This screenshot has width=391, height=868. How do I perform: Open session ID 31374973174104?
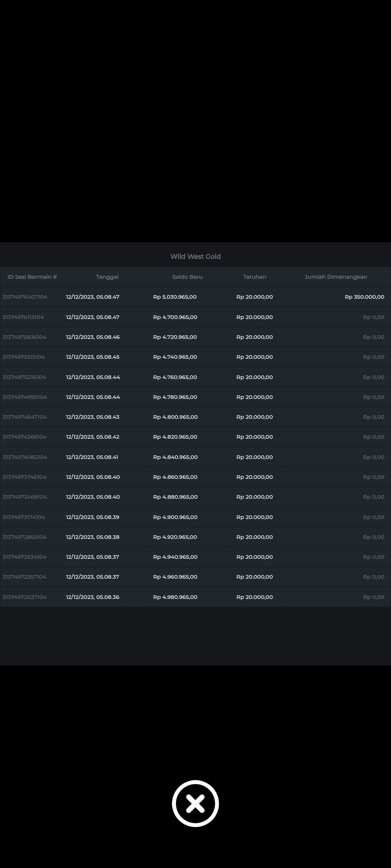click(x=24, y=517)
